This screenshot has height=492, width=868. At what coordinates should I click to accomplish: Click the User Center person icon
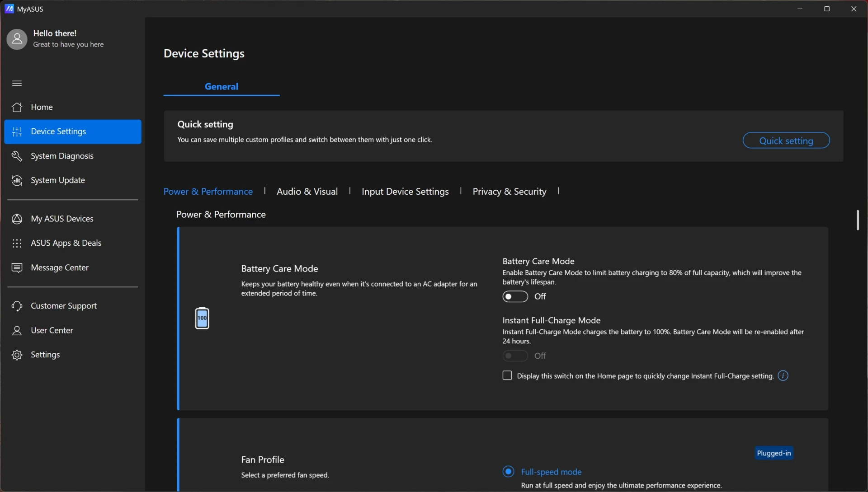tap(17, 330)
